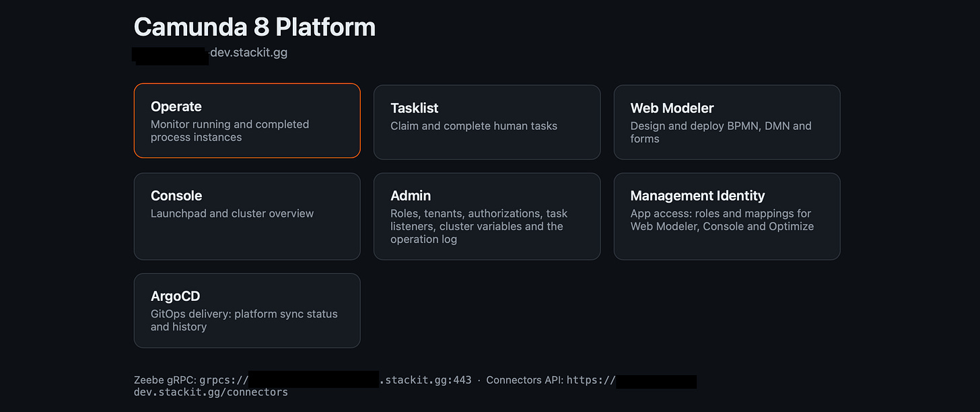Open the Management Identity card
The height and width of the screenshot is (412, 980).
pyautogui.click(x=727, y=216)
